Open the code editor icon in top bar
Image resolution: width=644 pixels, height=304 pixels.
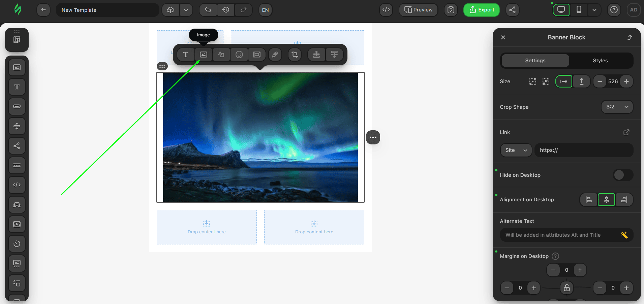point(386,10)
